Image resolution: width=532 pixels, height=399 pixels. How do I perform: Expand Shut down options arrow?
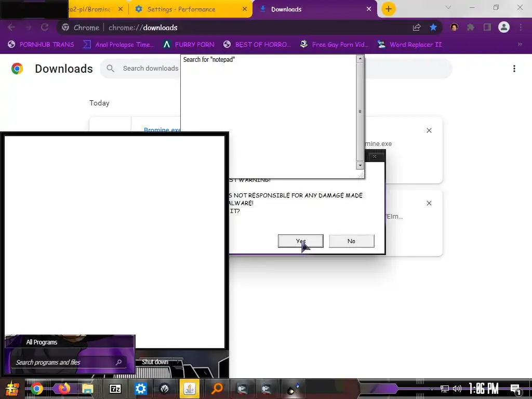(x=179, y=362)
